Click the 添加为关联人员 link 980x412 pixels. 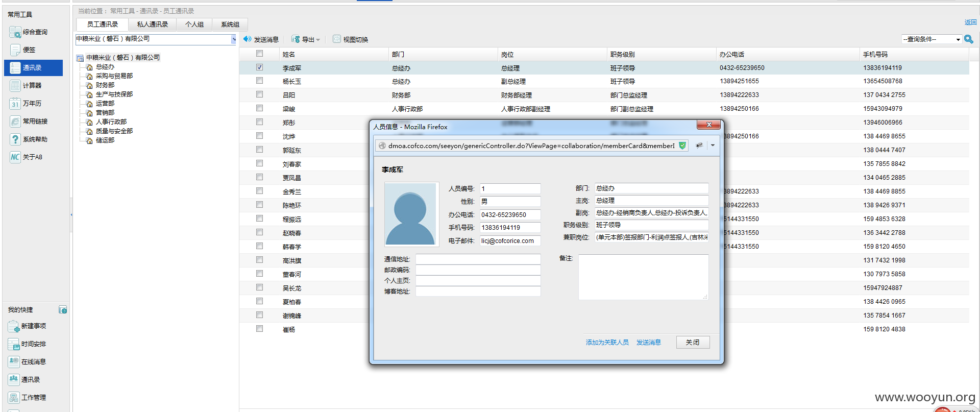tap(607, 343)
